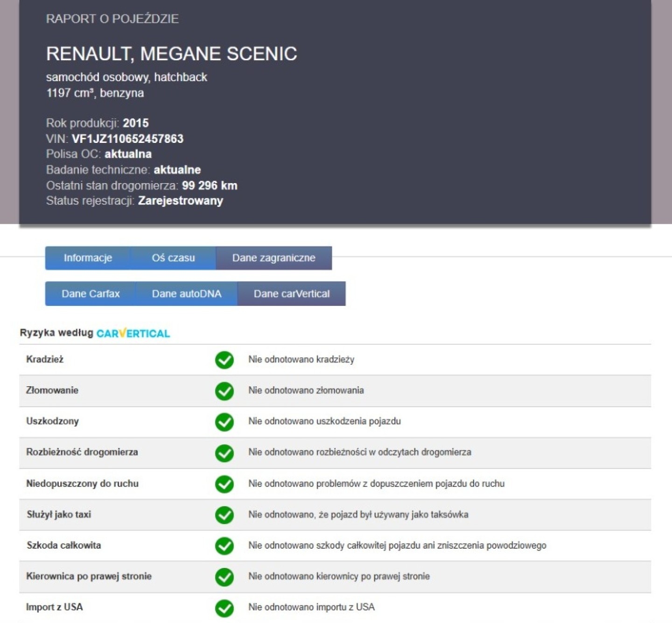672x623 pixels.
Task: Click the odometer reading 99 296 km
Action: click(210, 185)
